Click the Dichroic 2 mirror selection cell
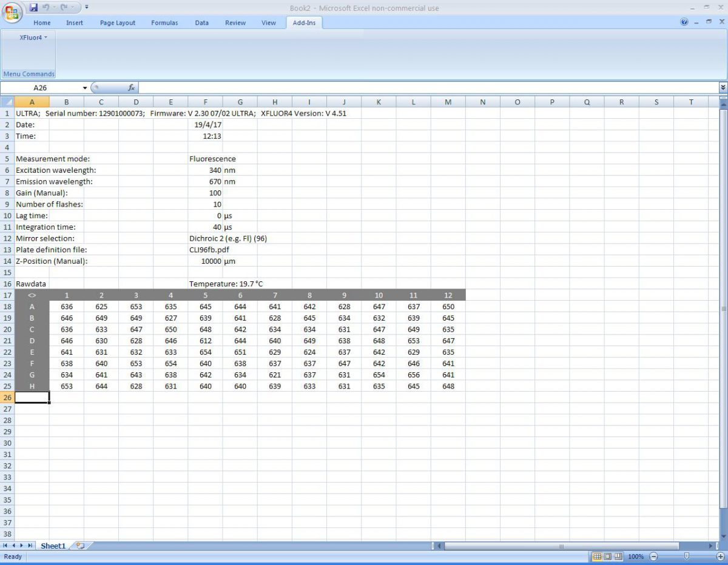728x565 pixels. [x=227, y=238]
